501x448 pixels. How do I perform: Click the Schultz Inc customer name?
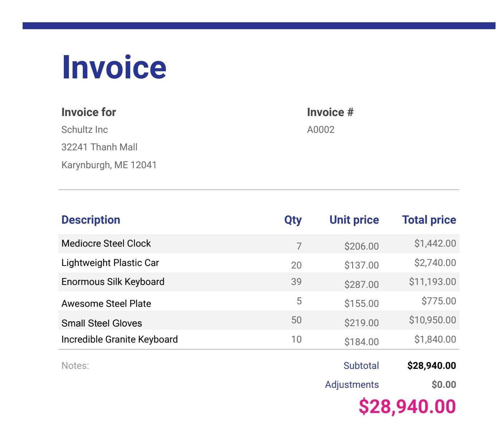tap(85, 130)
